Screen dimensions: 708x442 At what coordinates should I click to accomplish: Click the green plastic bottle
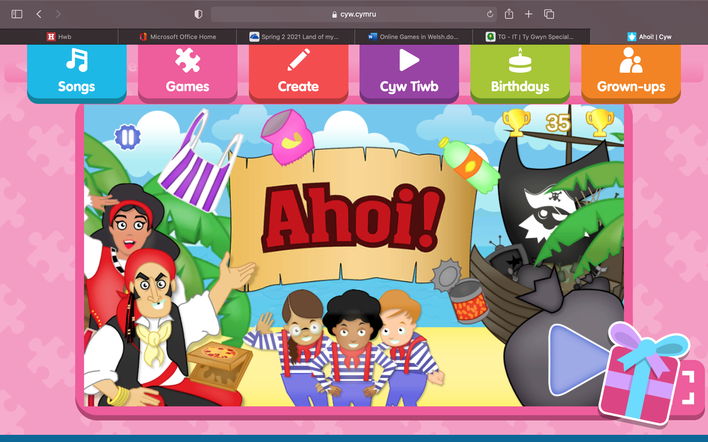(470, 164)
